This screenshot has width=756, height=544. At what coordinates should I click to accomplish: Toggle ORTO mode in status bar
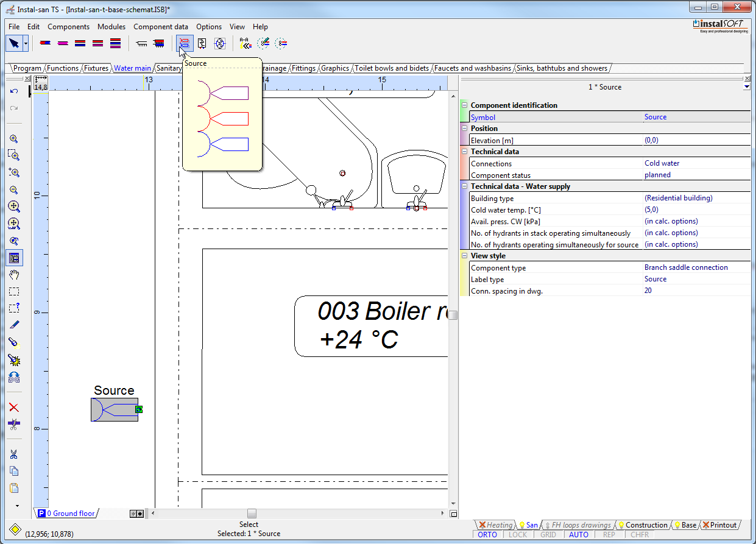[487, 535]
